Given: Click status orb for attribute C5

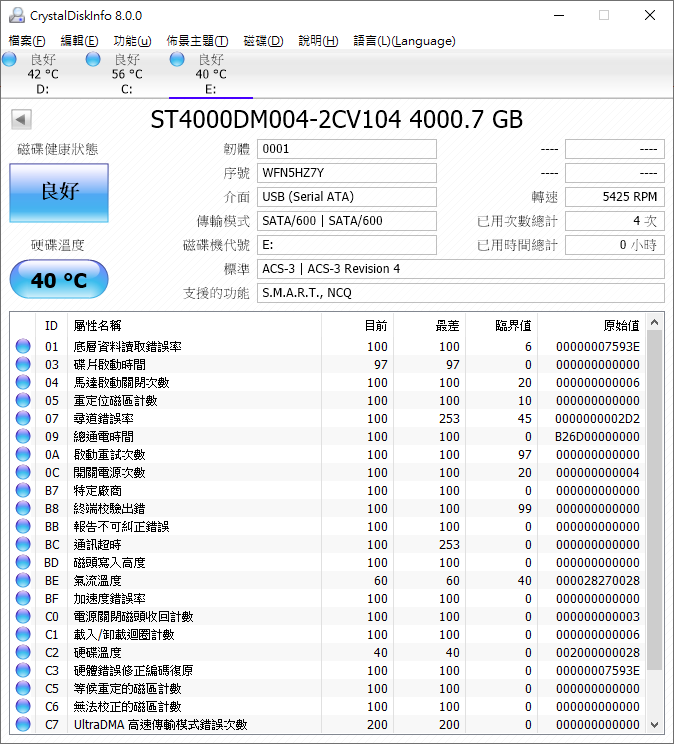Looking at the screenshot, I should pyautogui.click(x=23, y=689).
